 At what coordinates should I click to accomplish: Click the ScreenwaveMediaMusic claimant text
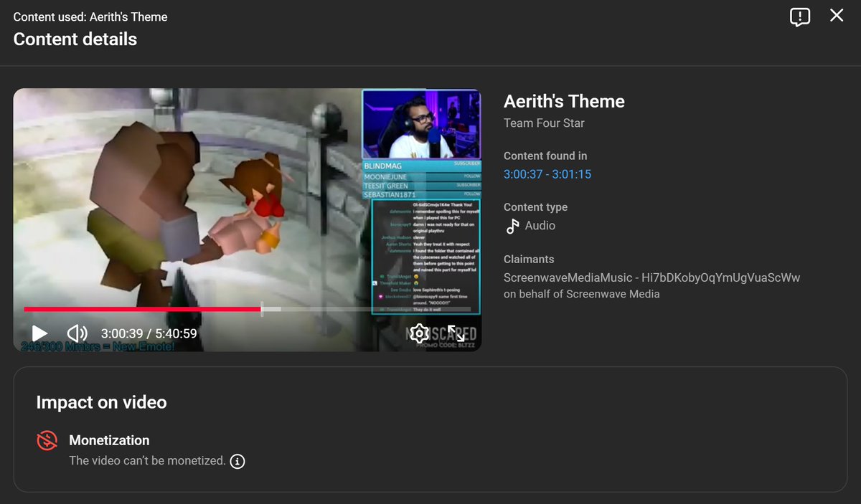point(651,277)
